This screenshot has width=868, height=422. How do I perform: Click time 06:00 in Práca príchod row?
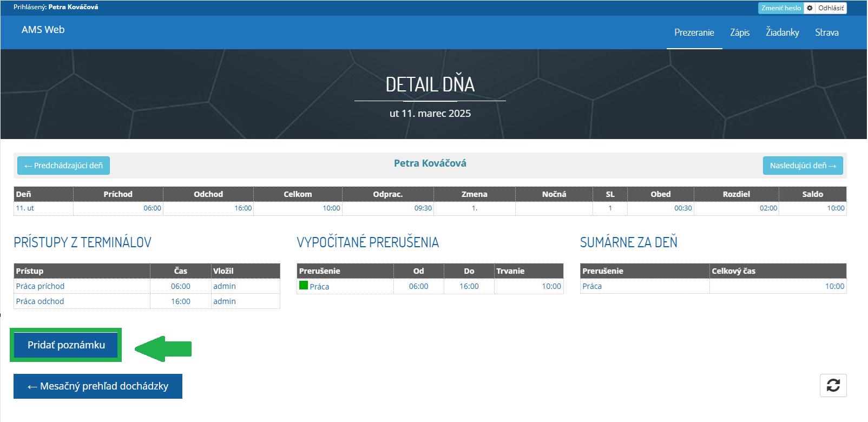[x=181, y=286]
